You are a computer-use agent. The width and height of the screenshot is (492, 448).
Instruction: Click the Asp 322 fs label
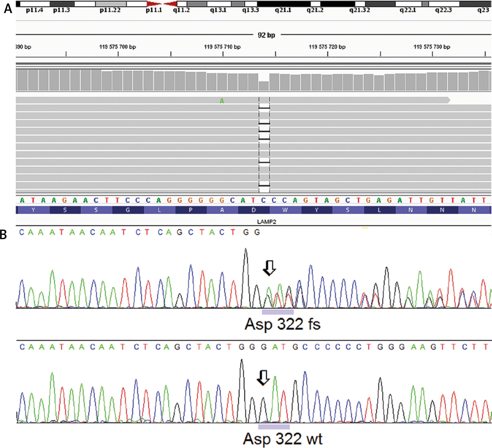(x=282, y=324)
